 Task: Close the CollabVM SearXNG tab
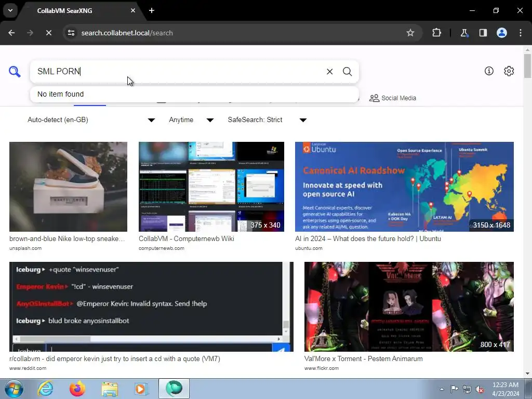point(133,10)
